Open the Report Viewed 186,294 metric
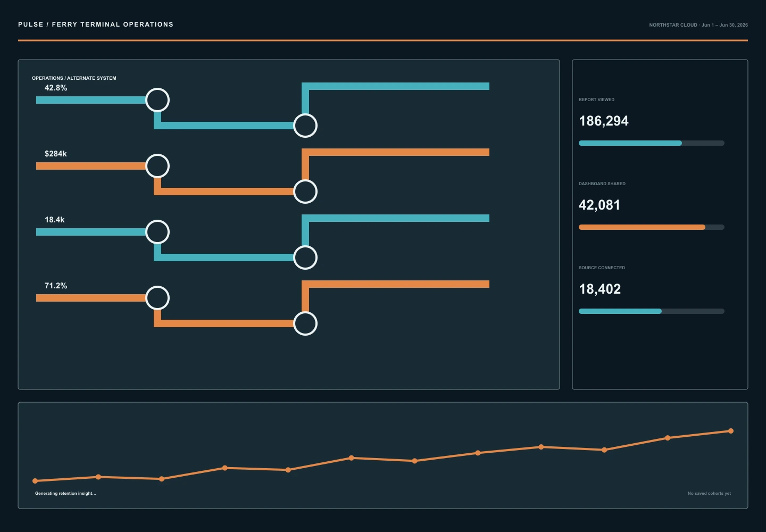The height and width of the screenshot is (532, 766). tap(604, 121)
